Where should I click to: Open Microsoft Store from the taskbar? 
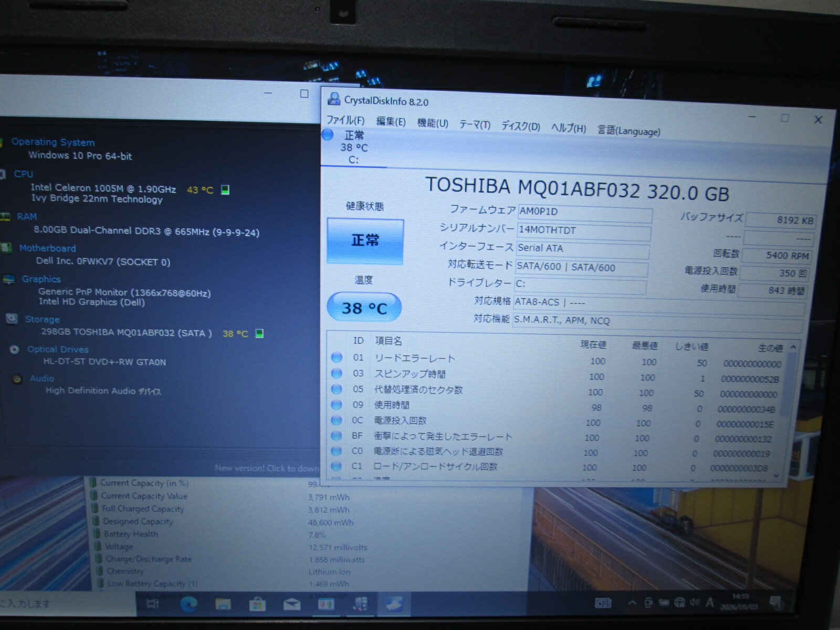[257, 604]
